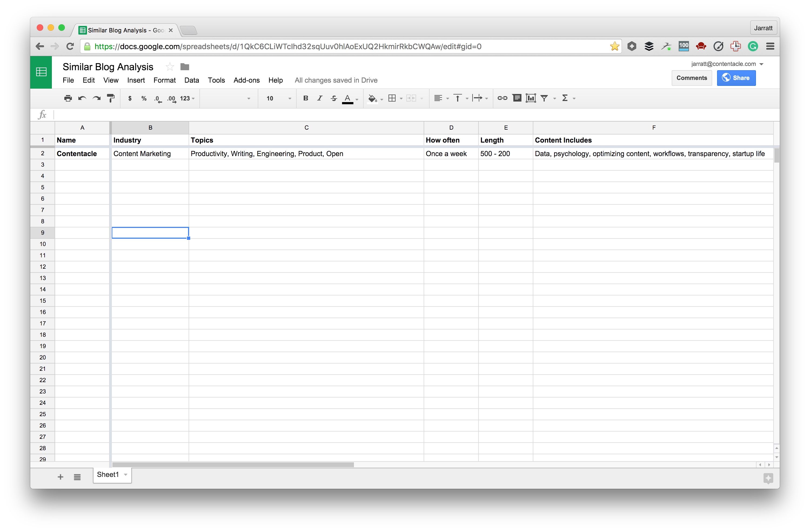810x532 pixels.
Task: Open the Chrome hamburger menu
Action: click(x=770, y=46)
